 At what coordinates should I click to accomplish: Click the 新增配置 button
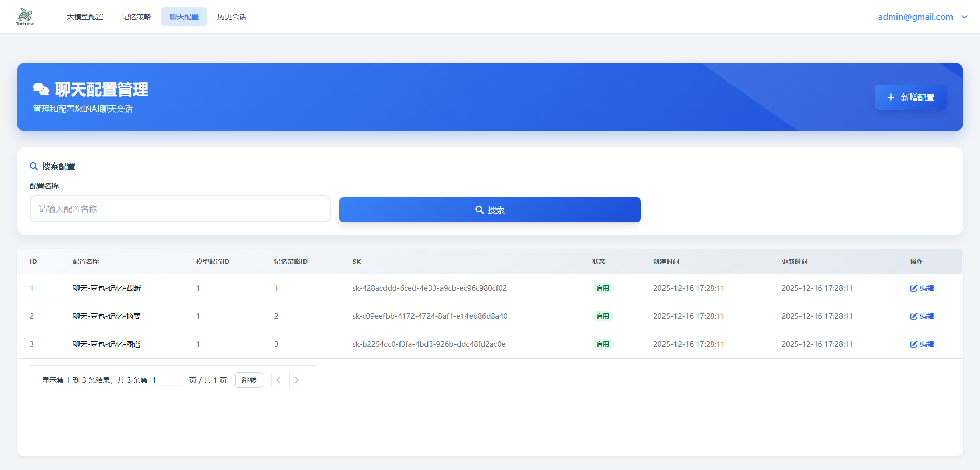[910, 97]
